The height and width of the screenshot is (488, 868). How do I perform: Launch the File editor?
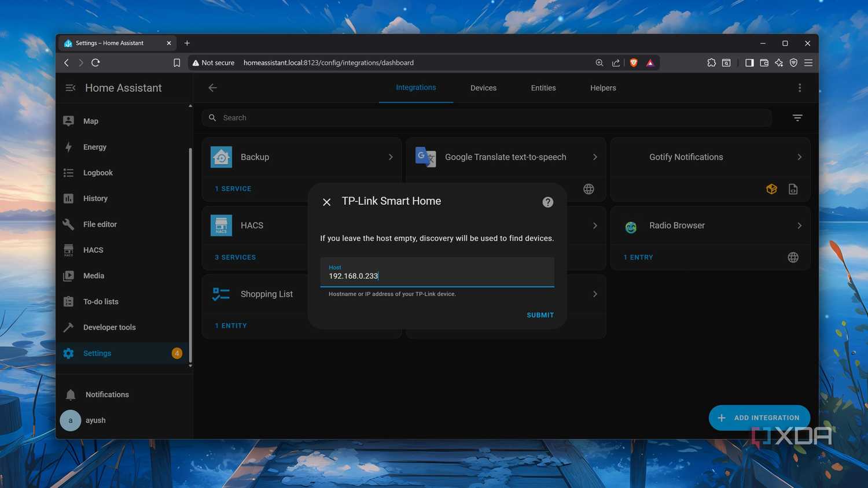click(x=124, y=224)
